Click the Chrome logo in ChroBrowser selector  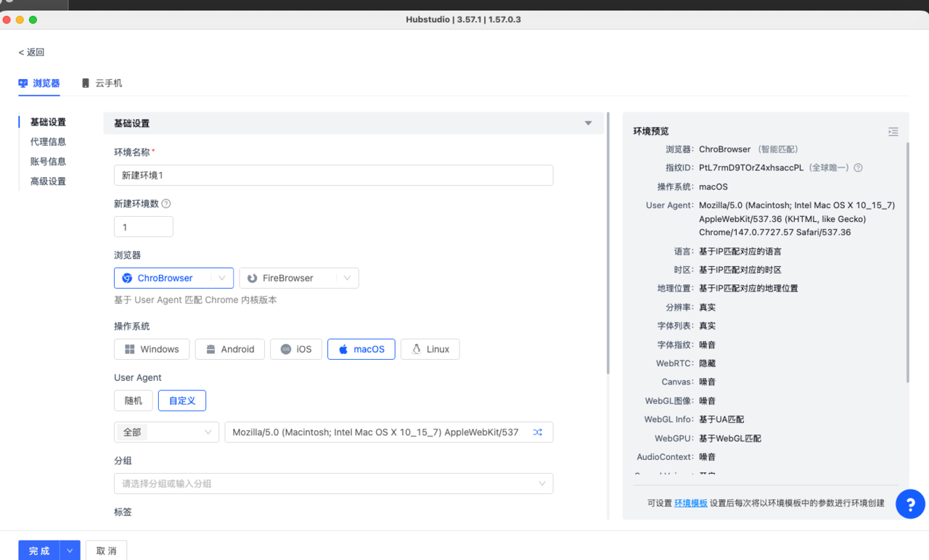click(127, 278)
